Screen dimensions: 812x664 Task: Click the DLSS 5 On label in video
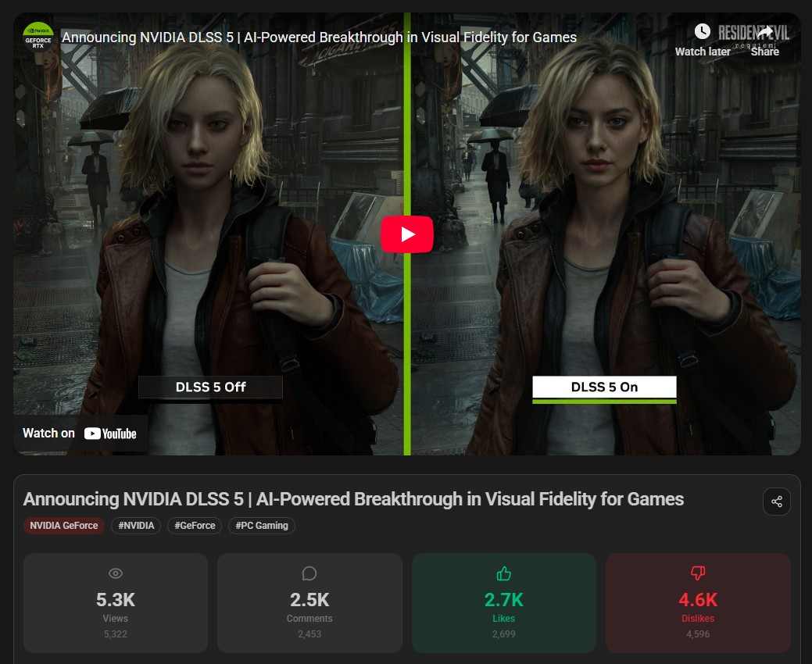pyautogui.click(x=604, y=387)
